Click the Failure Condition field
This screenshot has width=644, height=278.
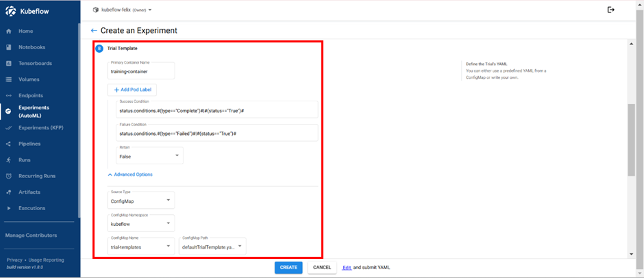click(217, 133)
